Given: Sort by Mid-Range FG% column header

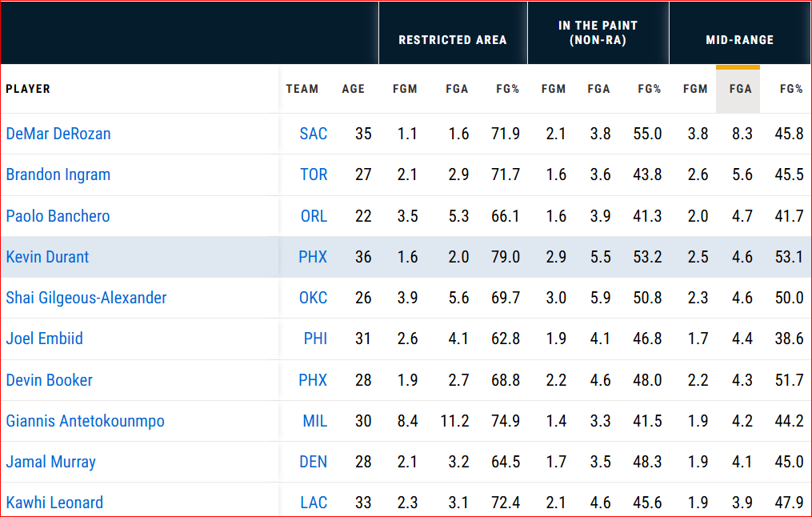Looking at the screenshot, I should 790,89.
